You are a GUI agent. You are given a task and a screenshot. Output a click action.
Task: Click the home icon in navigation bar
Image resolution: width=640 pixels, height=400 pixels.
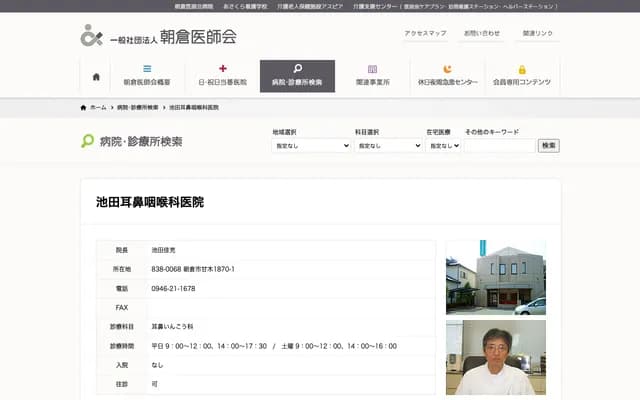96,76
